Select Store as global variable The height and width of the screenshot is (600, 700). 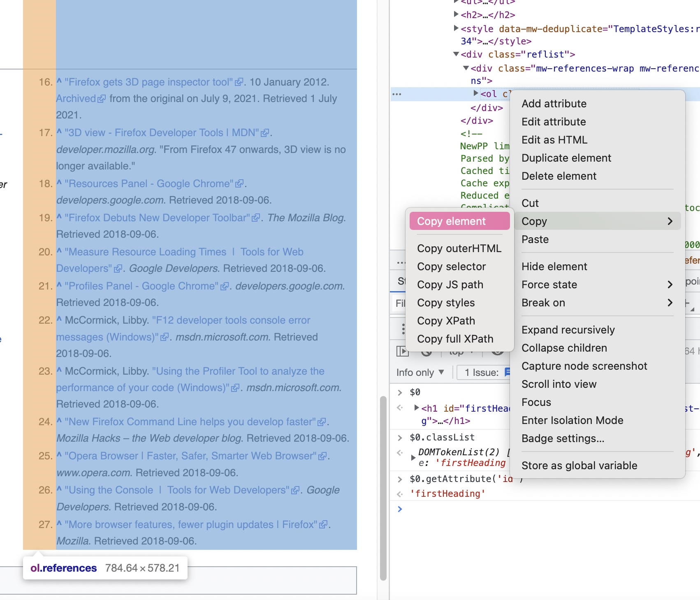pyautogui.click(x=597, y=466)
